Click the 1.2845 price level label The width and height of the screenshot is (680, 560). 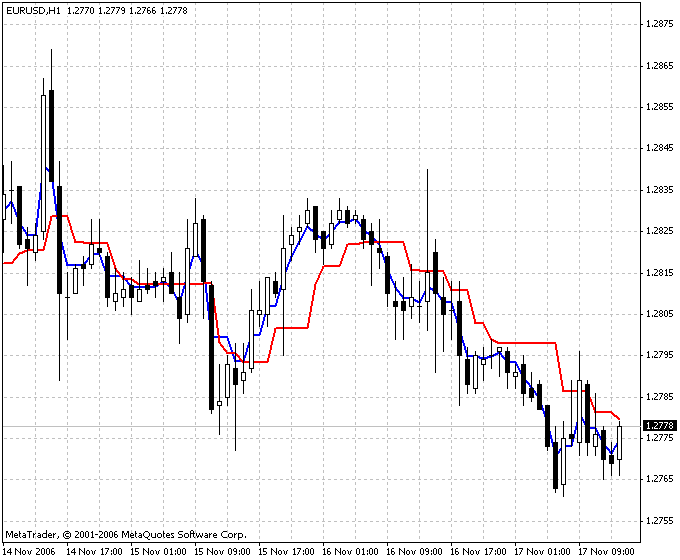click(659, 149)
